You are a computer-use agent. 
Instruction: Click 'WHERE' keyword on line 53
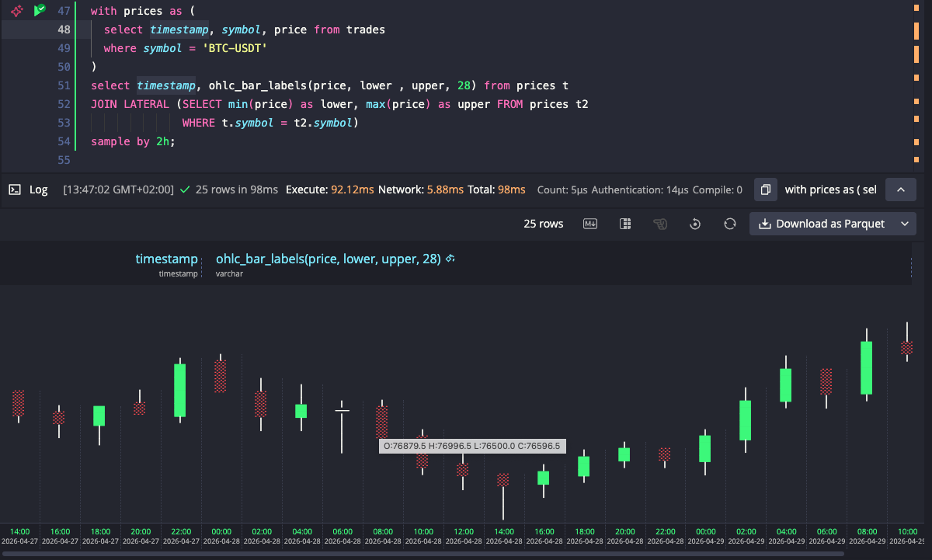(x=199, y=123)
